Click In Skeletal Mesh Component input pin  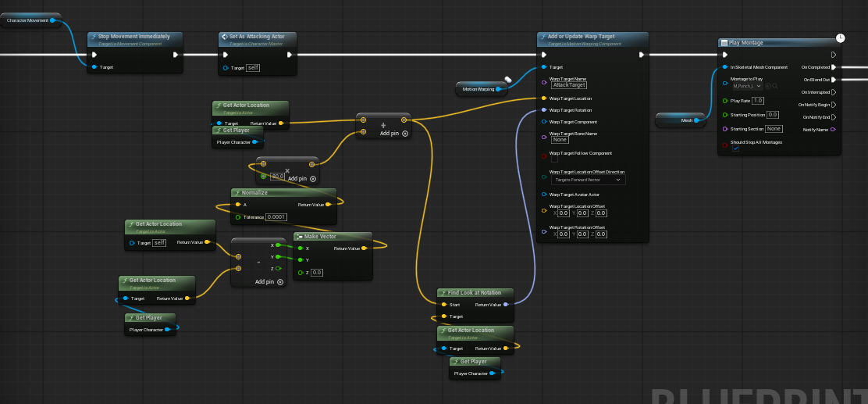tap(725, 67)
